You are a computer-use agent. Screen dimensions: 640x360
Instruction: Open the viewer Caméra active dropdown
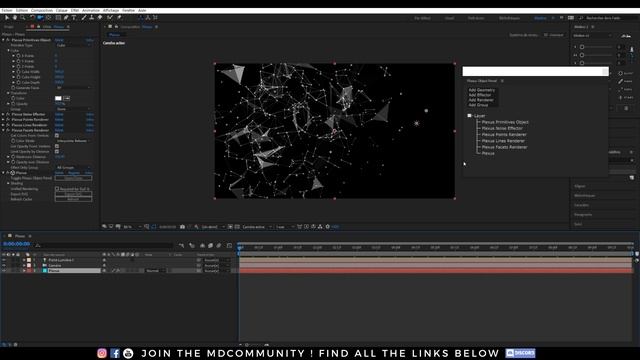click(257, 227)
